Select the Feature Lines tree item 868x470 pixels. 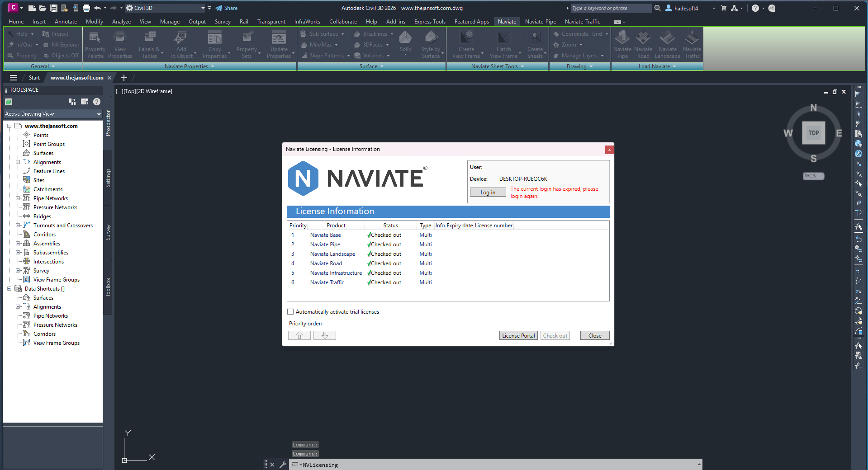tap(49, 171)
